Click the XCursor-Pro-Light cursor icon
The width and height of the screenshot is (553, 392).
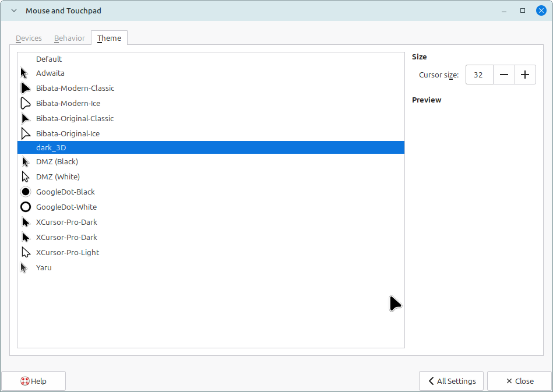26,252
